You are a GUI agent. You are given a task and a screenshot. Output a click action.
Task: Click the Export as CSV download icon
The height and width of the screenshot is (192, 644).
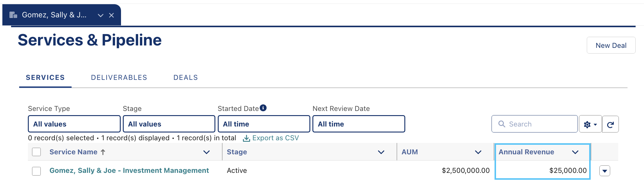click(x=246, y=138)
